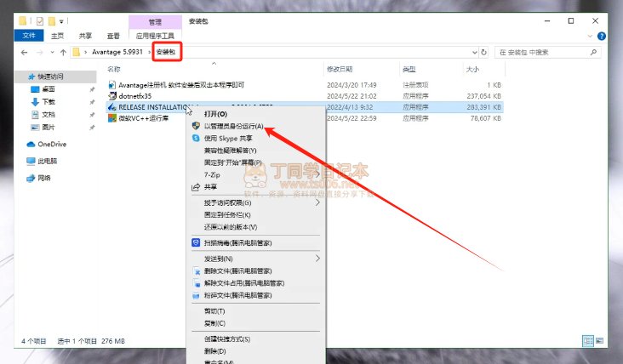Select 创建快捷方式(S) menu entry
The width and height of the screenshot is (623, 364).
click(227, 339)
